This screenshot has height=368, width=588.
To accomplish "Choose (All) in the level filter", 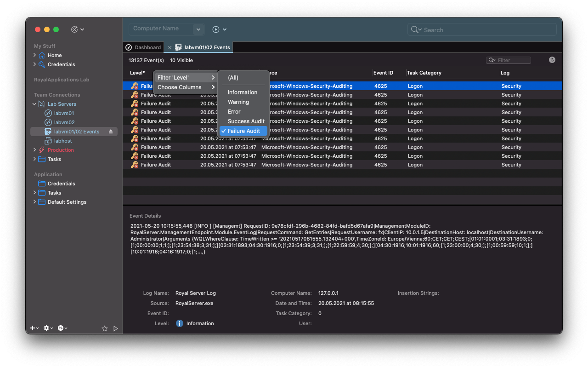I will coord(243,78).
